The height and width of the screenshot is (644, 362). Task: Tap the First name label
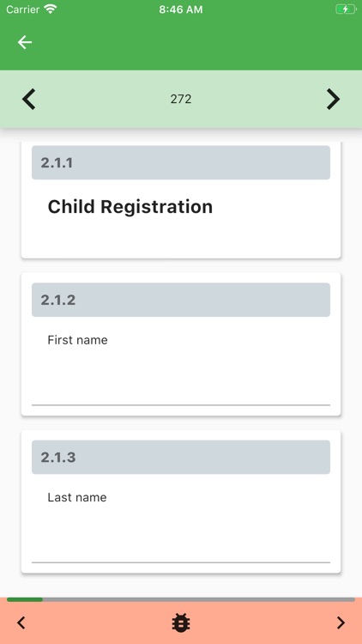tap(77, 340)
